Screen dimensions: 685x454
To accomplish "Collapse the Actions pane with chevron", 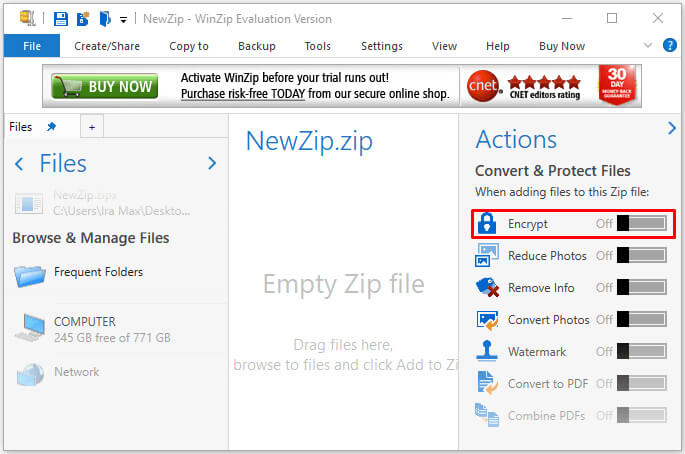I will [671, 128].
